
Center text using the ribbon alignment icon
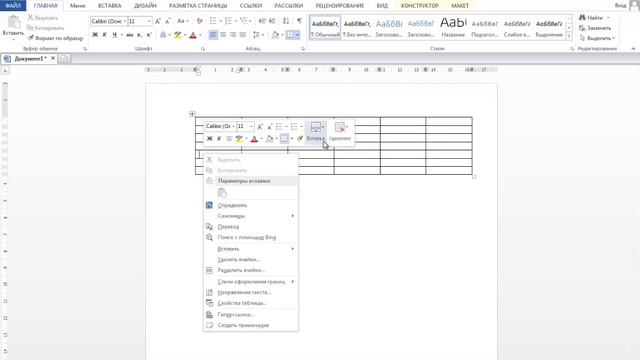pyautogui.click(x=223, y=35)
